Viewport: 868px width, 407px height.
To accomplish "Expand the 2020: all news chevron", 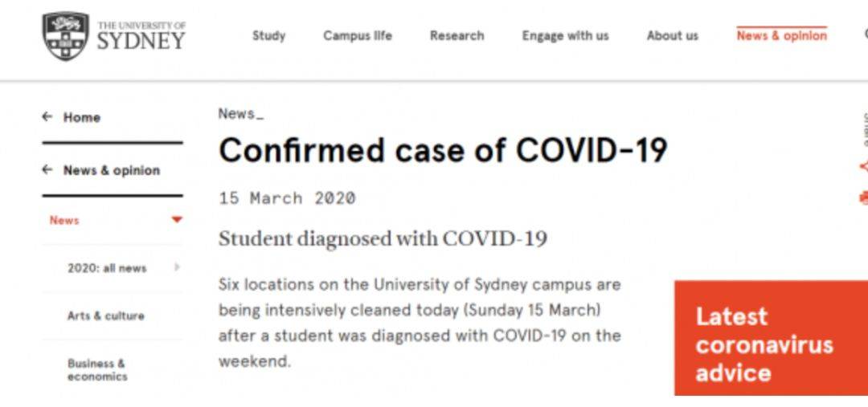I will point(177,267).
